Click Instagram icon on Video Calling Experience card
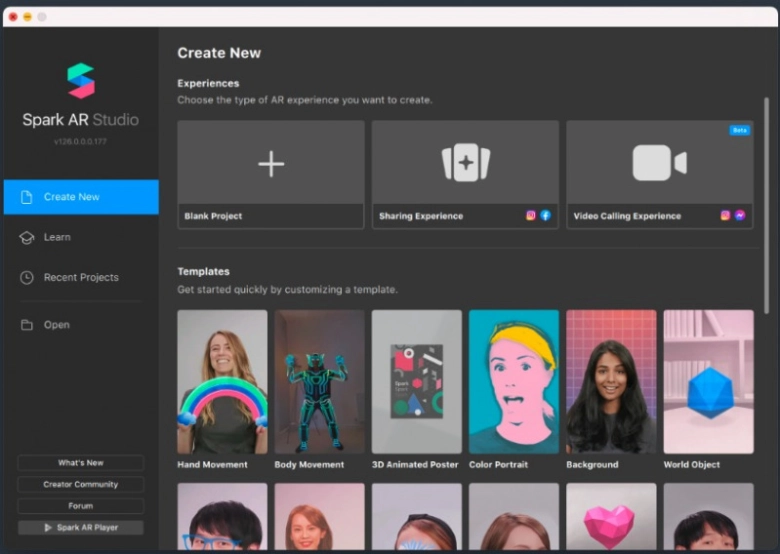This screenshot has height=554, width=780. (725, 215)
